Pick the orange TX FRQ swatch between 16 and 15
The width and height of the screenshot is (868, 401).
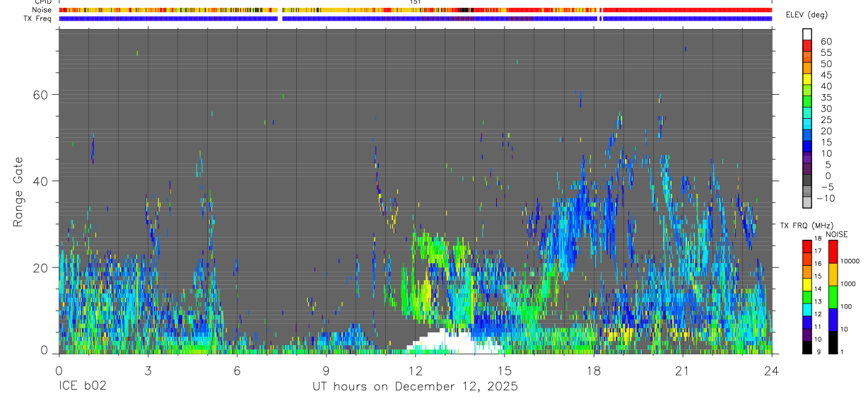(807, 271)
